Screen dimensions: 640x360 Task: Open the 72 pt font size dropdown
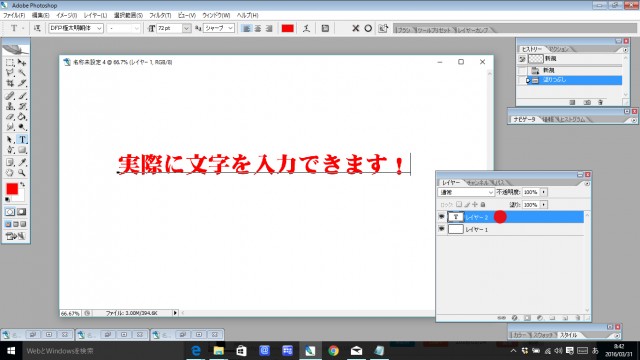[187, 28]
